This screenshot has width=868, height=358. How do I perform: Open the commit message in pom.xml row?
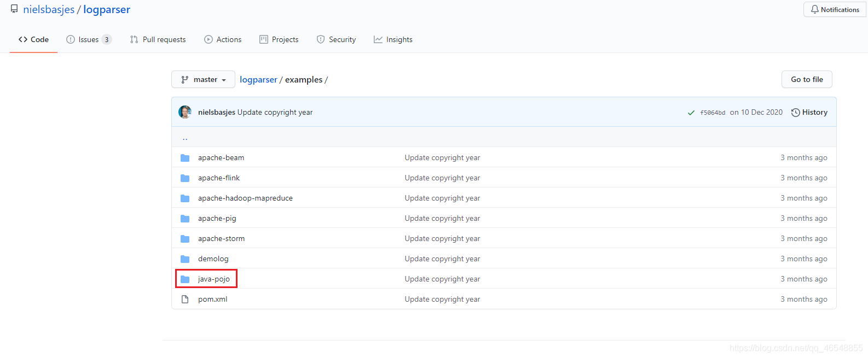click(x=442, y=299)
